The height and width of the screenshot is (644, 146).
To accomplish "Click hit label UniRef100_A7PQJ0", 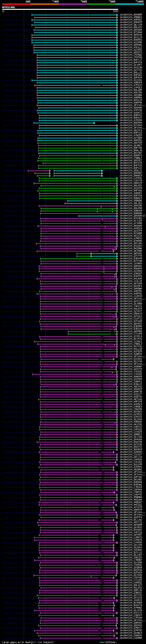I will click(x=131, y=85).
